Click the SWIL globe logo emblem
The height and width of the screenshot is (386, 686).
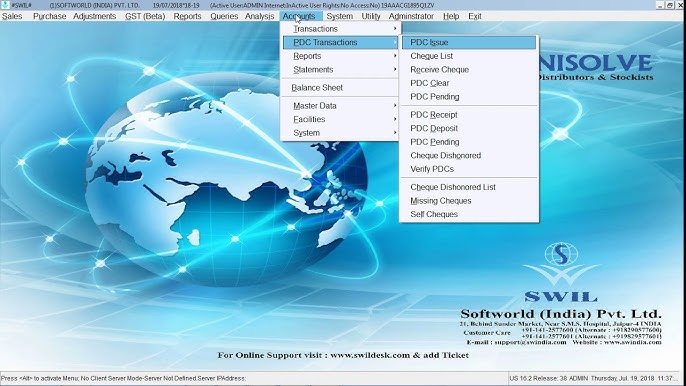pos(561,264)
